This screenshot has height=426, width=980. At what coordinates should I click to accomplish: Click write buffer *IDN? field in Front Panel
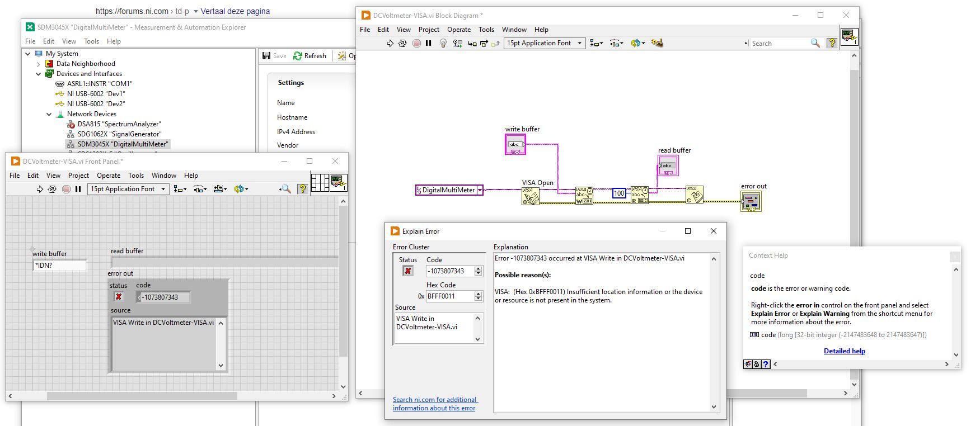coord(60,266)
